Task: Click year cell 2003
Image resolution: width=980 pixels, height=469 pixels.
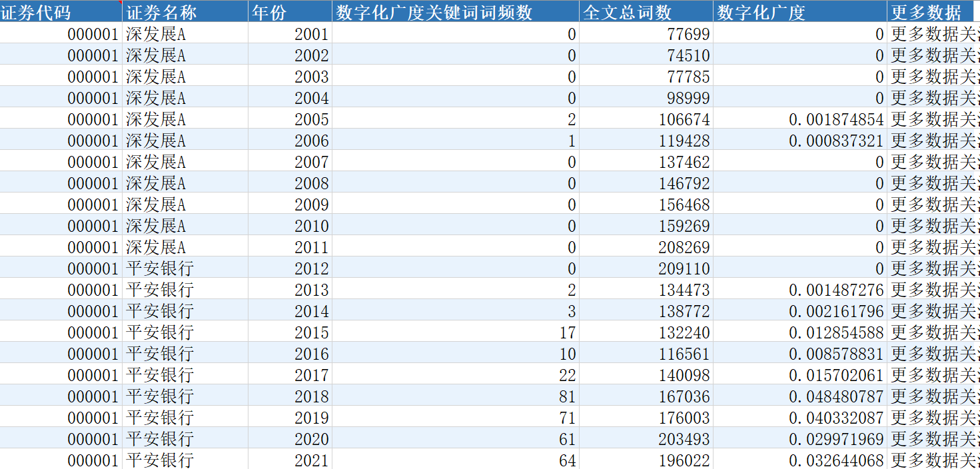Action: [290, 77]
